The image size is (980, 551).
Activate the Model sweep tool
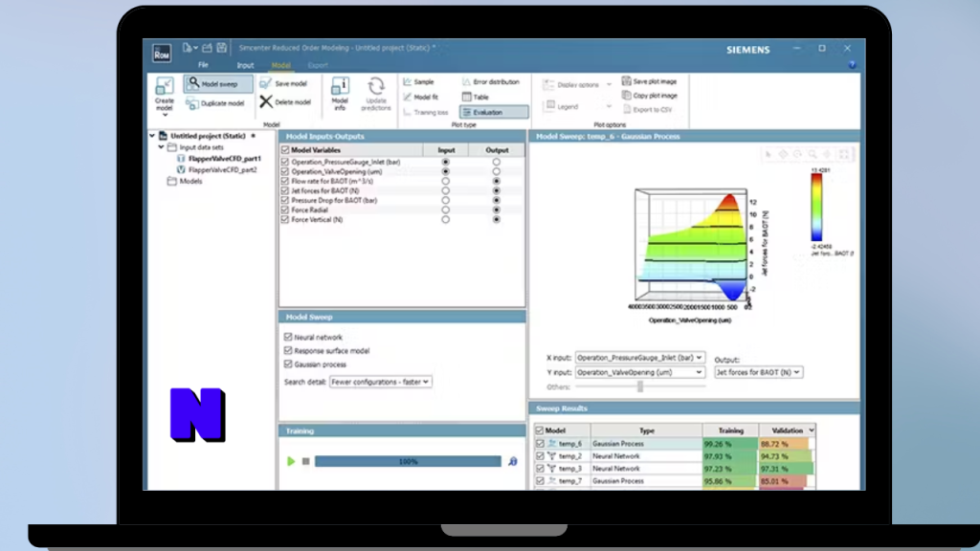218,84
